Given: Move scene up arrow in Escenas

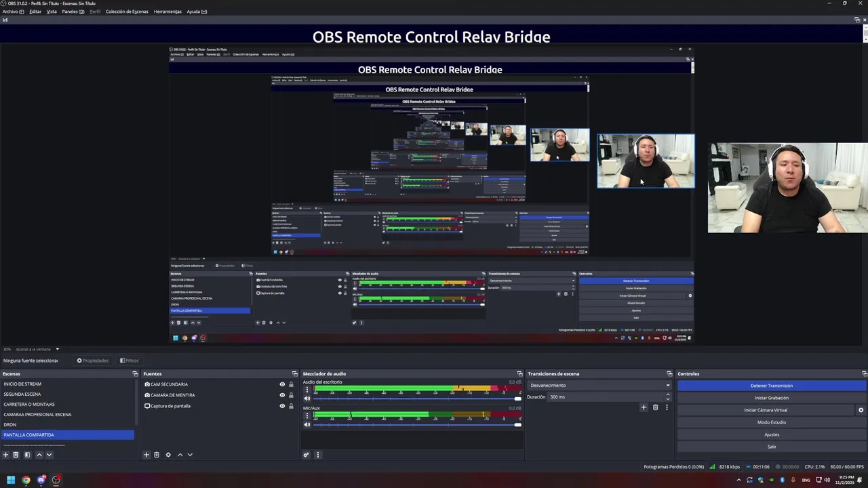Looking at the screenshot, I should (39, 455).
